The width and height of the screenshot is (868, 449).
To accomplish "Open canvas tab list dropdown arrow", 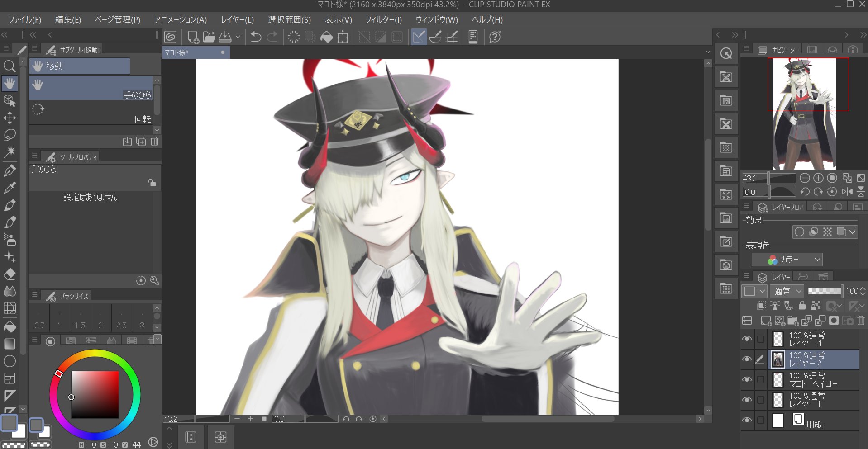I will (x=708, y=52).
